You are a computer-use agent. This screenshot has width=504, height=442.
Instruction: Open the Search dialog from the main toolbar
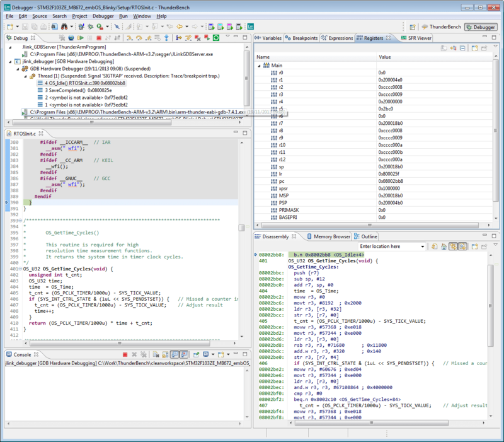pyautogui.click(x=63, y=26)
